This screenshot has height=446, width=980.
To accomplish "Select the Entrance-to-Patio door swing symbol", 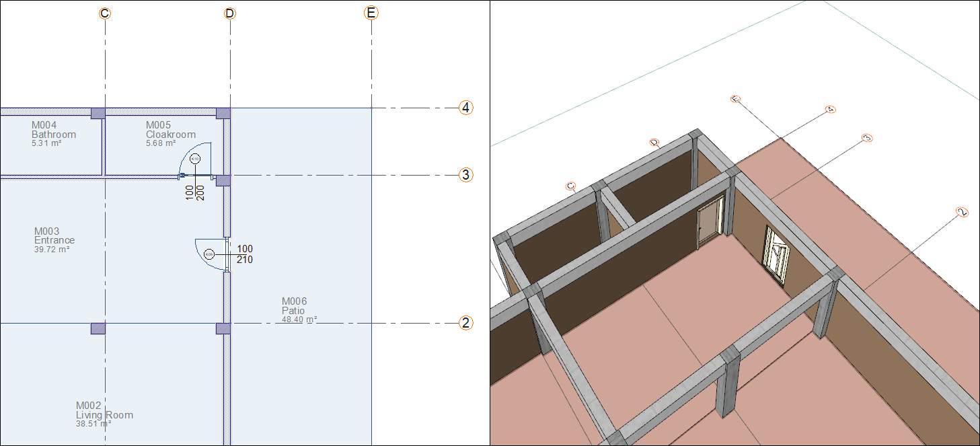I will click(x=212, y=254).
